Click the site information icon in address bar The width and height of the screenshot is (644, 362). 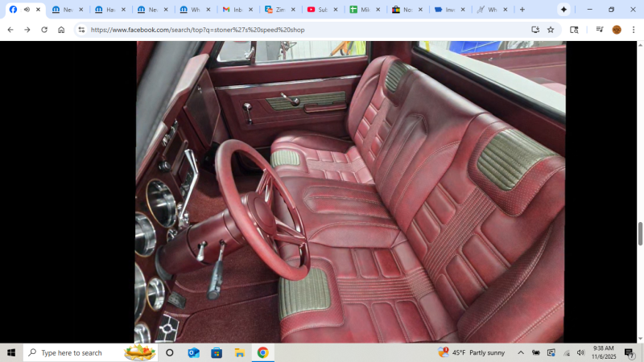(x=81, y=30)
